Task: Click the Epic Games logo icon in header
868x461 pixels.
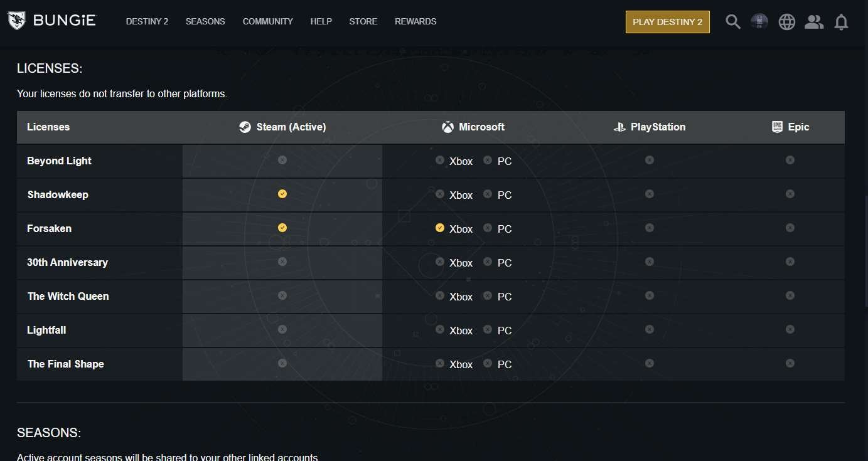Action: click(778, 127)
